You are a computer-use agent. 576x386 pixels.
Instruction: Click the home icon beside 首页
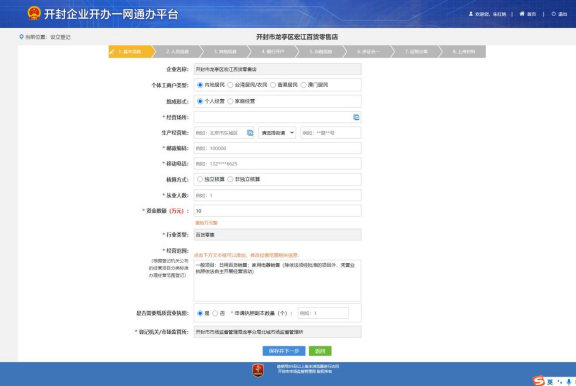[522, 14]
